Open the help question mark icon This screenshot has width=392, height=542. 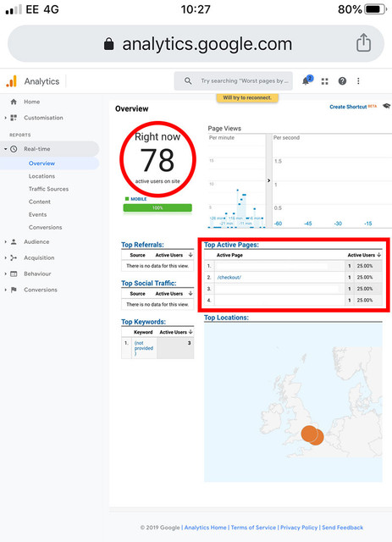tap(342, 81)
